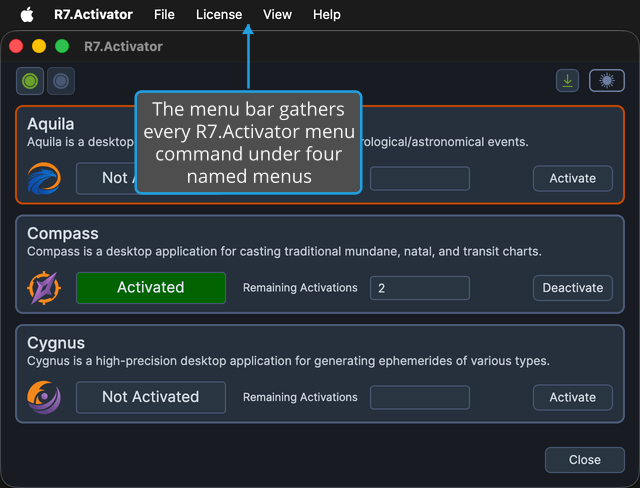Click the yellow minimize window button
This screenshot has height=488, width=640.
[x=39, y=46]
